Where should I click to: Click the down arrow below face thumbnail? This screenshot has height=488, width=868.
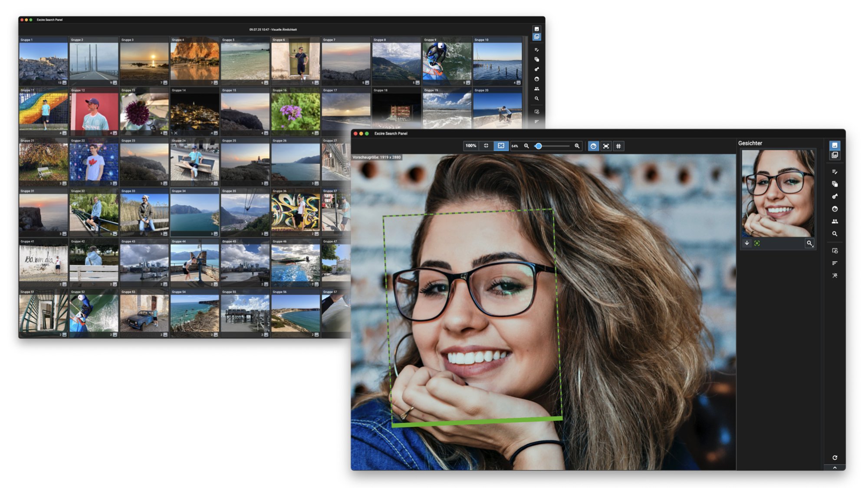pos(747,243)
